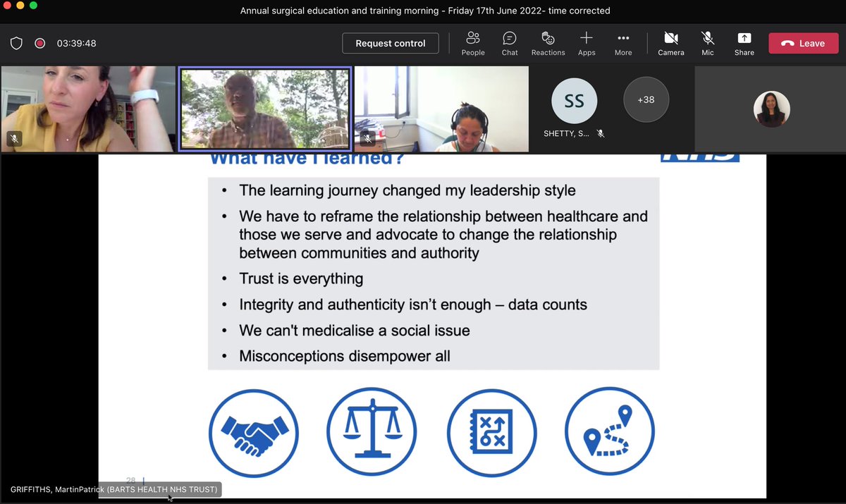The image size is (846, 504).
Task: Open the meeting Chat panel
Action: pos(510,43)
